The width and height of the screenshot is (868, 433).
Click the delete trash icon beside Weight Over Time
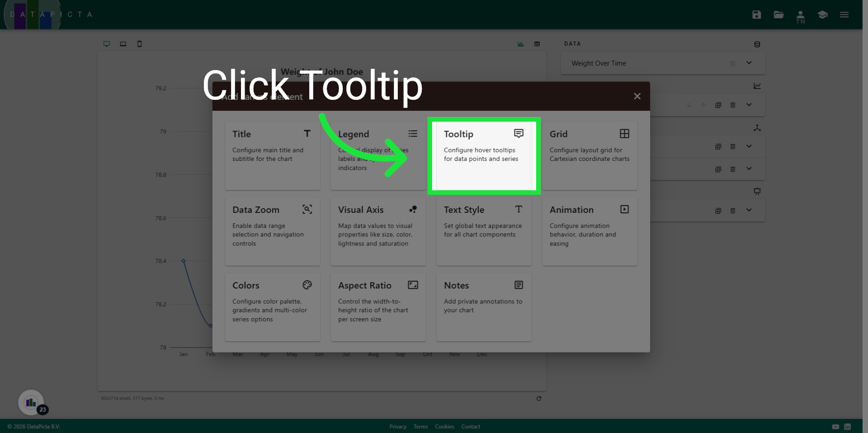(733, 63)
